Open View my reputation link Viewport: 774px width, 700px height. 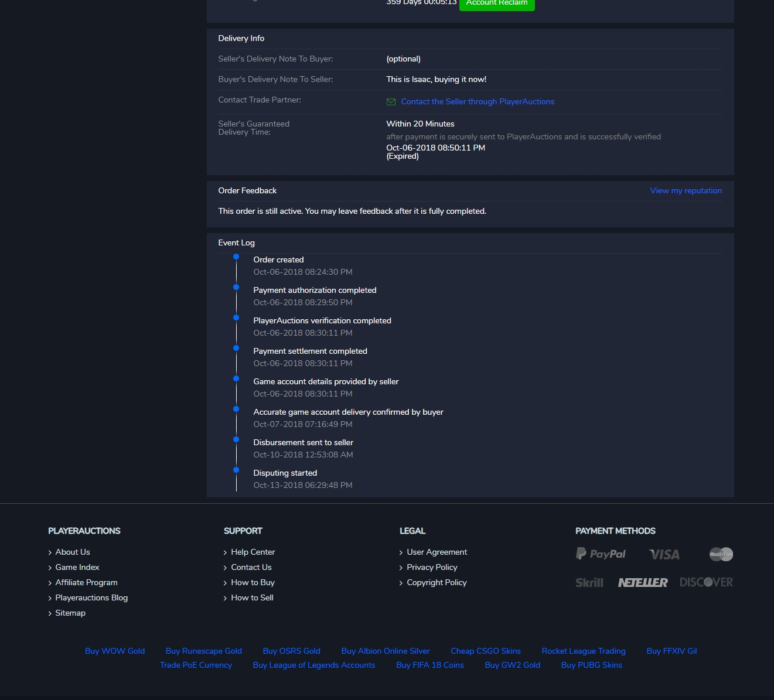coord(686,190)
